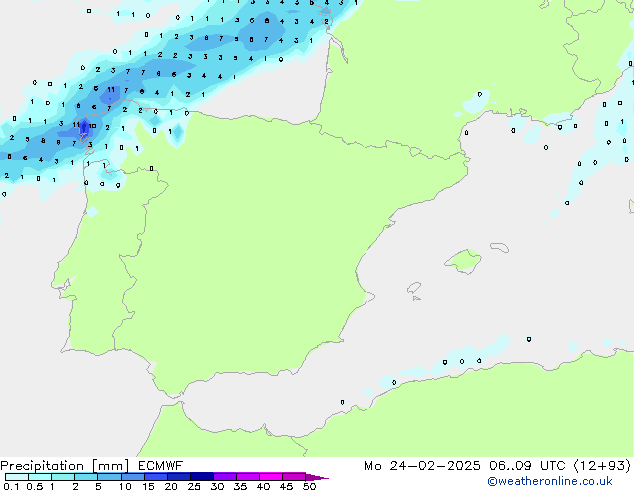Select the 40–45 mm magenta legend swatch
Screen dimensions: 634x490
(x=271, y=477)
